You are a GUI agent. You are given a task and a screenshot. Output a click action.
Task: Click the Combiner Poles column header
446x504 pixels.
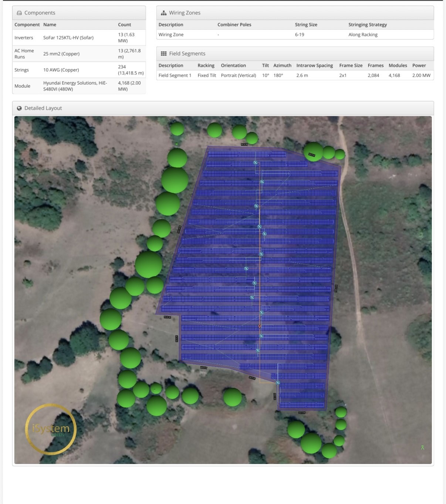click(x=234, y=25)
